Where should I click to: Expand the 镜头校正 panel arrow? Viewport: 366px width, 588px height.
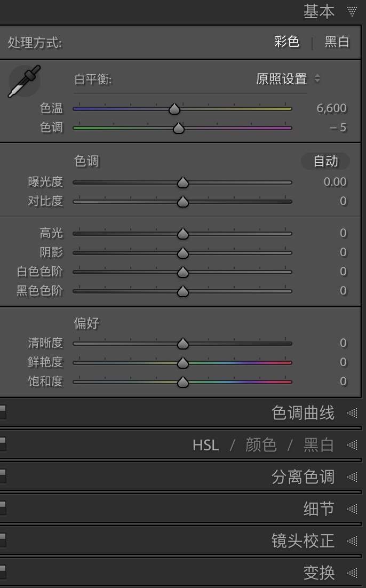tap(352, 541)
